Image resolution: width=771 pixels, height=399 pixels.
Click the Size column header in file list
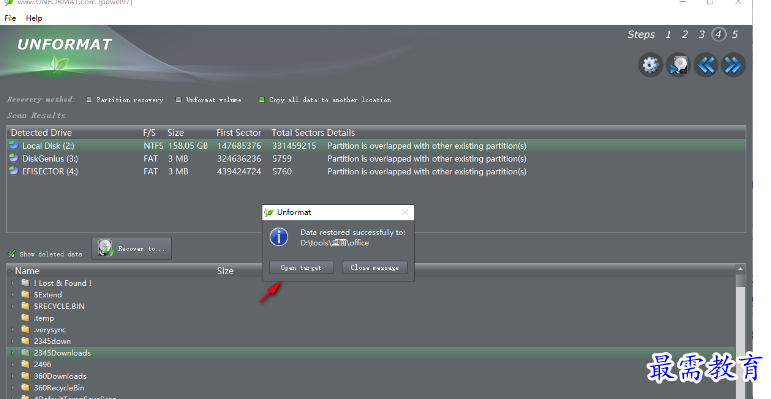click(225, 271)
